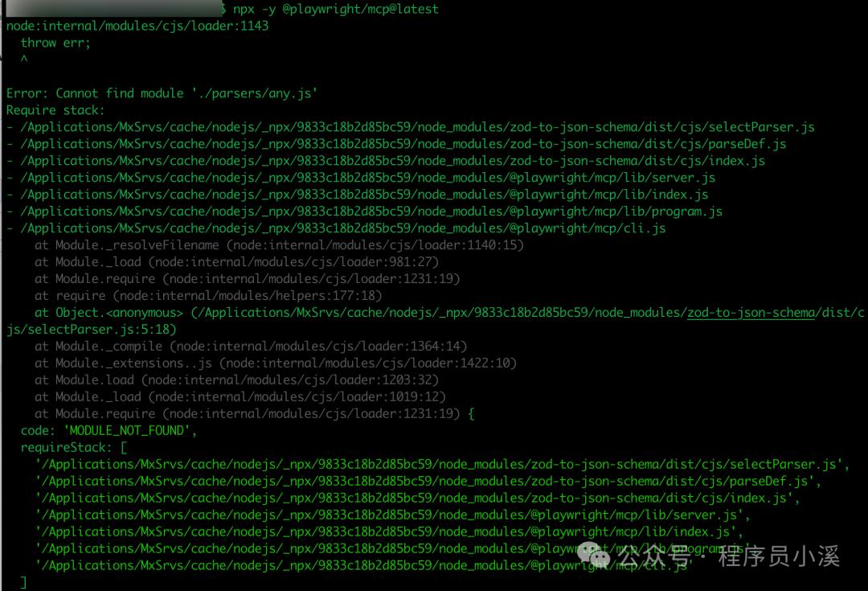Open the underlined zod-to-json-schema link

tap(751, 313)
